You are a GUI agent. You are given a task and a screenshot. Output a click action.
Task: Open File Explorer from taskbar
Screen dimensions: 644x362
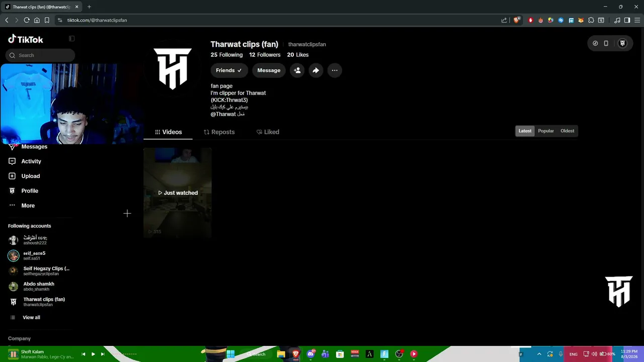click(281, 354)
